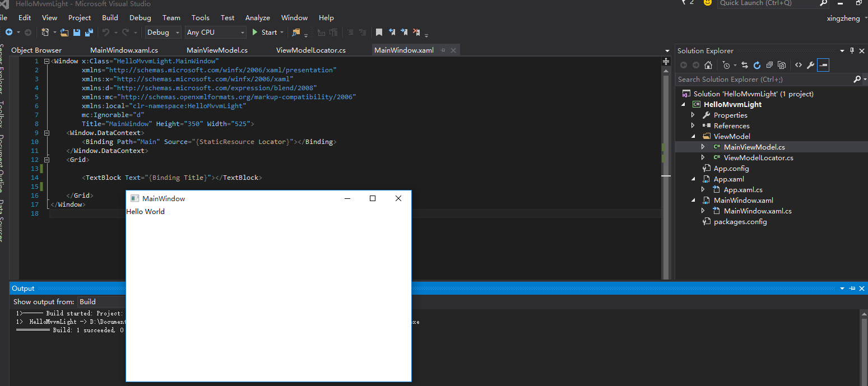This screenshot has height=386, width=868.
Task: Collapse the Window.DataContext code region
Action: 47,133
